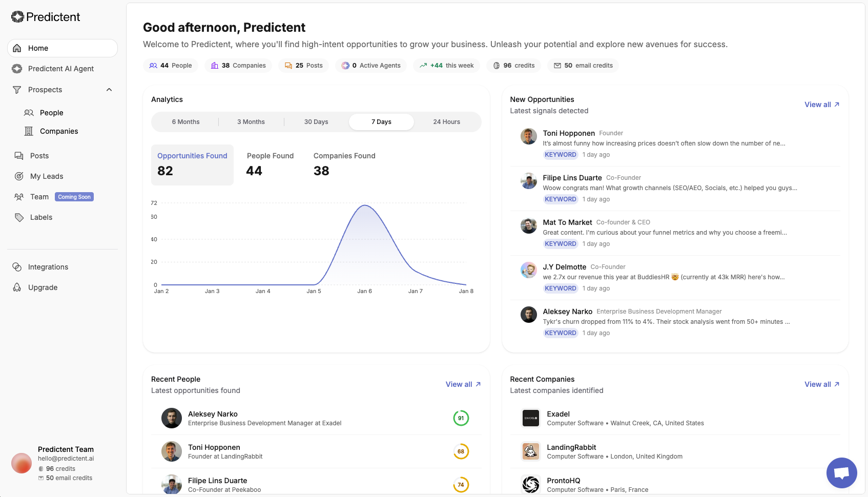The height and width of the screenshot is (497, 868).
Task: Click Aleksey Narko's score ring of 91
Action: [461, 418]
